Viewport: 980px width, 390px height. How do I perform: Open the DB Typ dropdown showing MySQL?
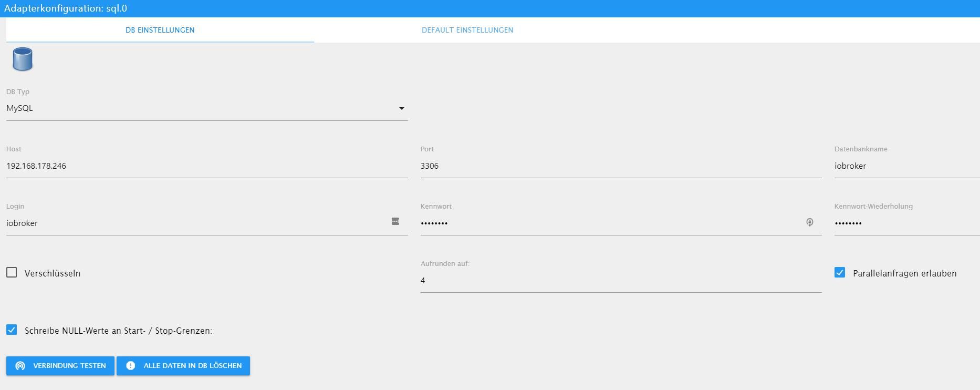pos(207,108)
